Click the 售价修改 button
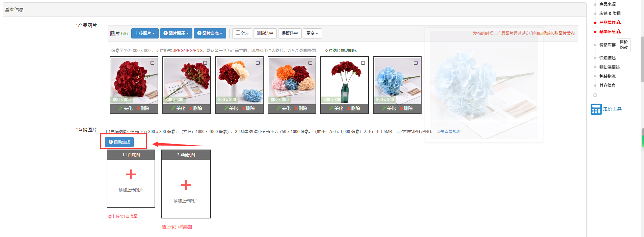The width and height of the screenshot is (644, 237). pyautogui.click(x=624, y=45)
